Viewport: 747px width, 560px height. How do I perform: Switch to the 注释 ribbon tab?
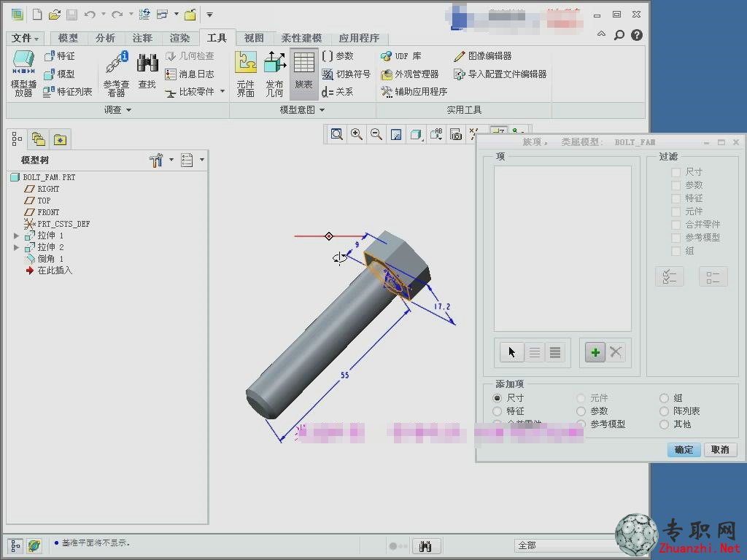point(142,38)
